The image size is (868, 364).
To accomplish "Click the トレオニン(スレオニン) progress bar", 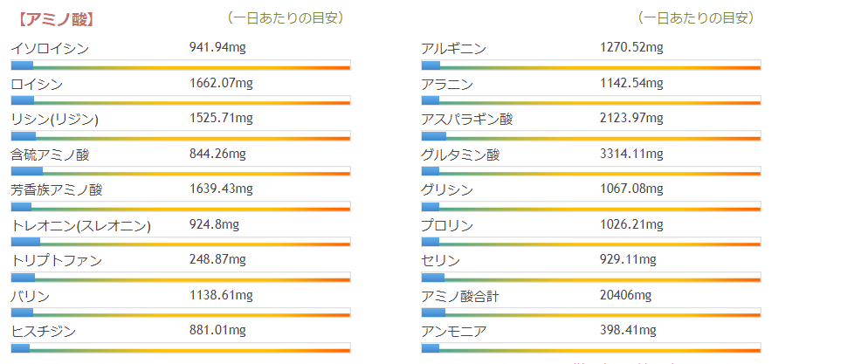I will coord(180,242).
